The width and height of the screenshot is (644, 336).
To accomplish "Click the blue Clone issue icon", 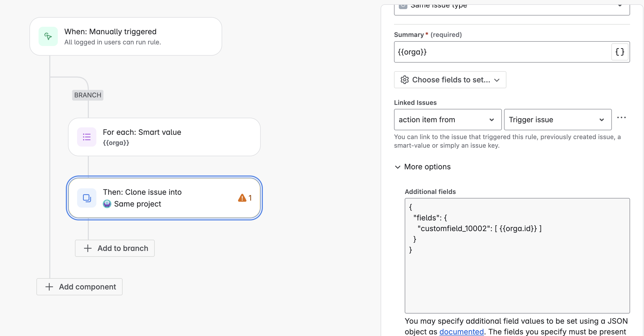I will click(x=87, y=198).
